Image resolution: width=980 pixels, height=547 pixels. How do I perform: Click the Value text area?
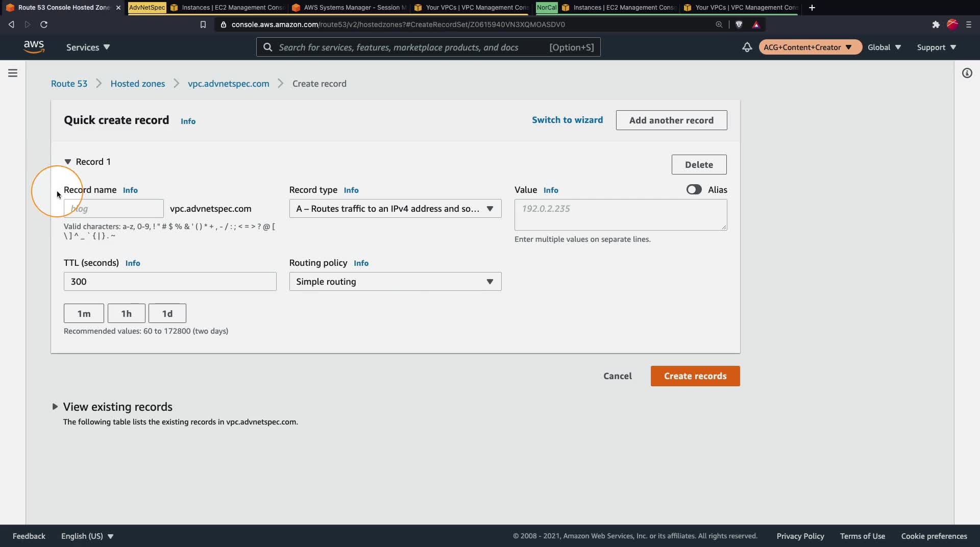(x=621, y=215)
